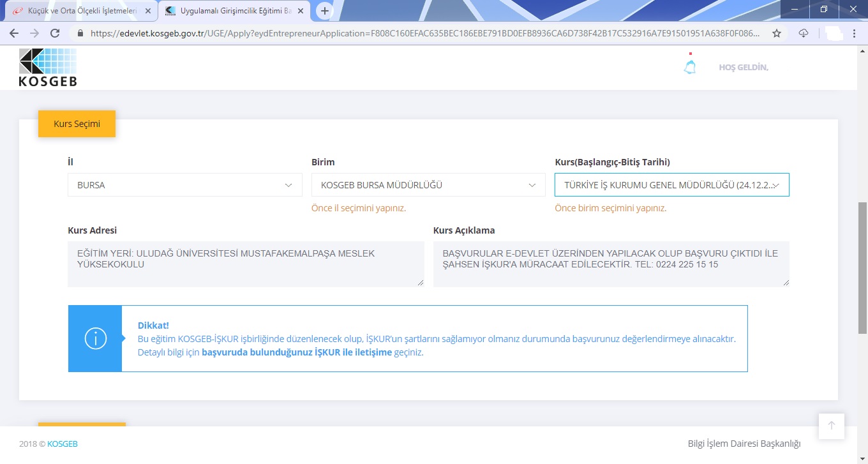
Task: Click the Dikkat! heading text
Action: click(x=153, y=326)
